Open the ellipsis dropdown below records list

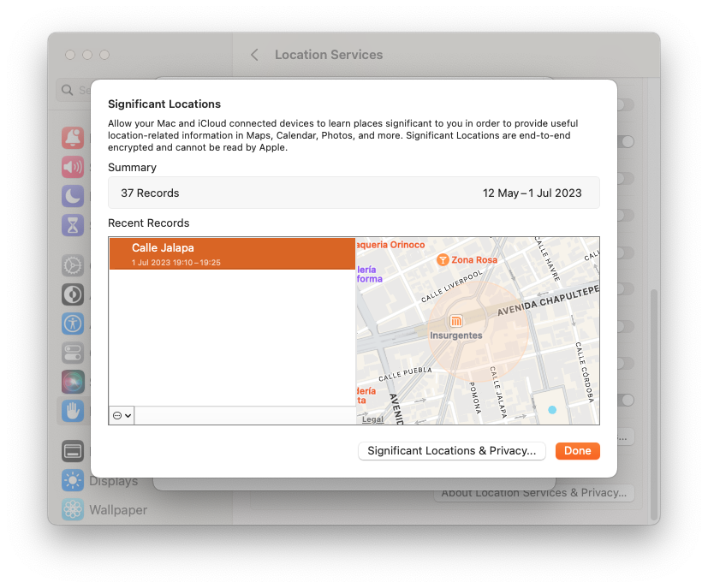tap(122, 415)
